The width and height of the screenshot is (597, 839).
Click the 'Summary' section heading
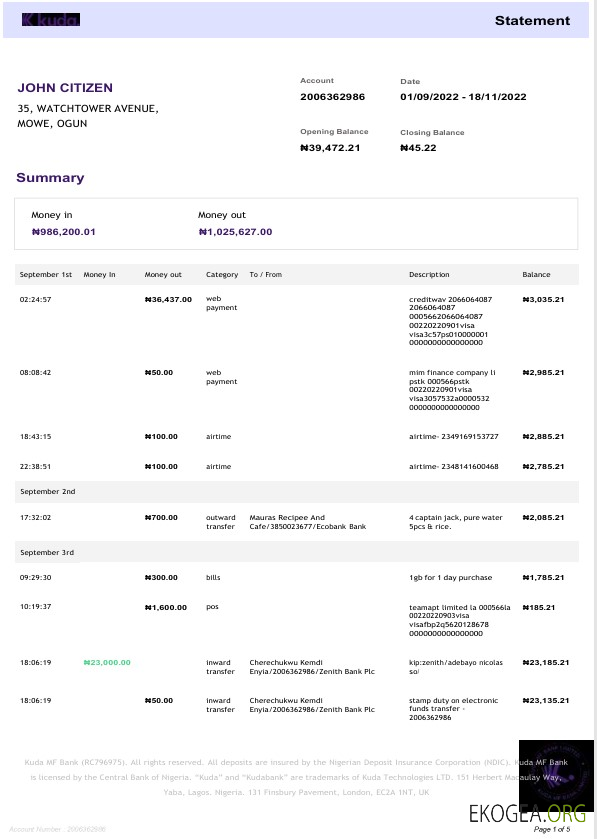[50, 178]
